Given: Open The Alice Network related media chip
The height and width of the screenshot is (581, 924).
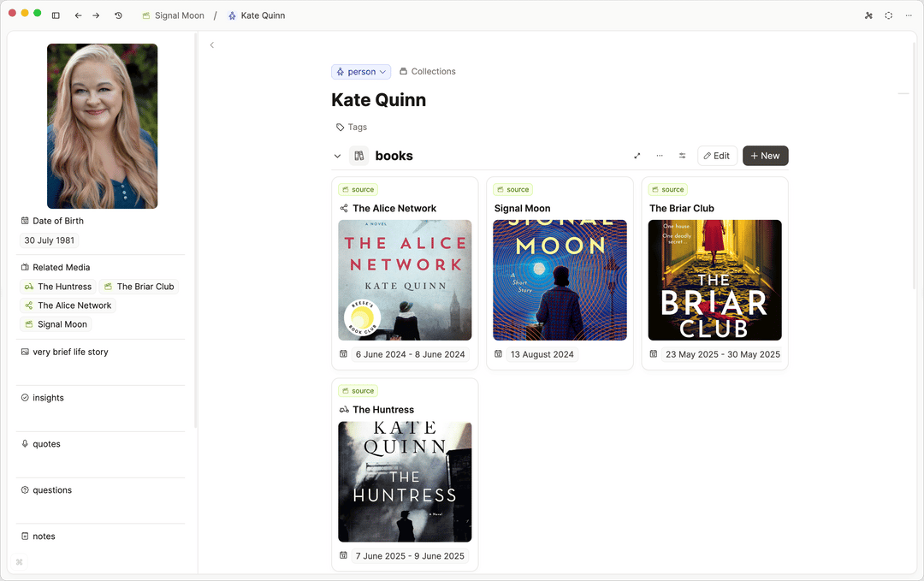Looking at the screenshot, I should tap(68, 305).
